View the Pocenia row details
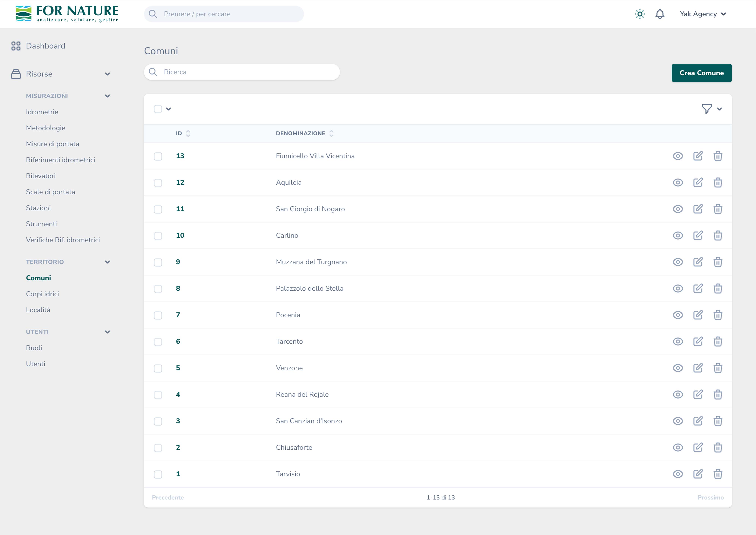The width and height of the screenshot is (756, 535). pyautogui.click(x=678, y=315)
